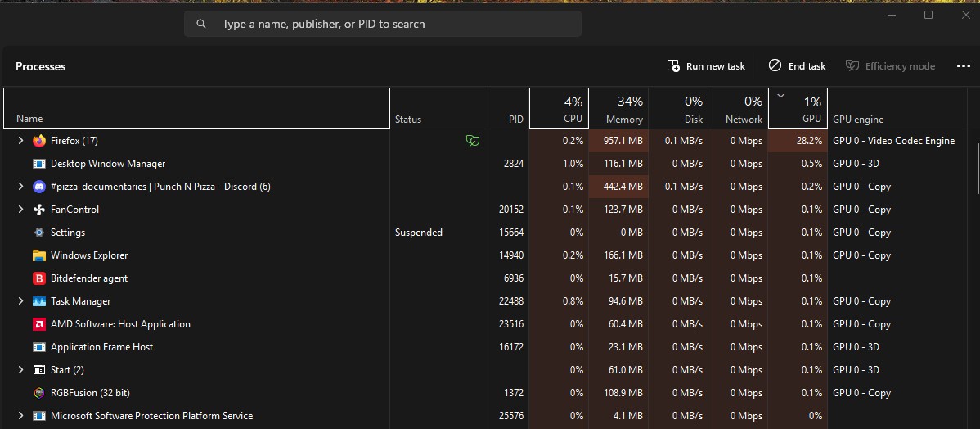
Task: Click the Start process icon
Action: (39, 370)
